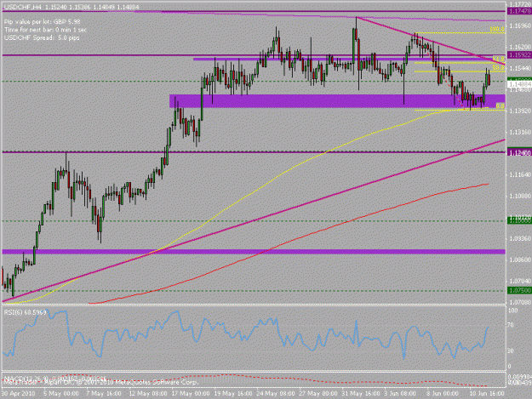Click the 1.10880 price scale value
This screenshot has height=399, width=532.
[x=520, y=196]
